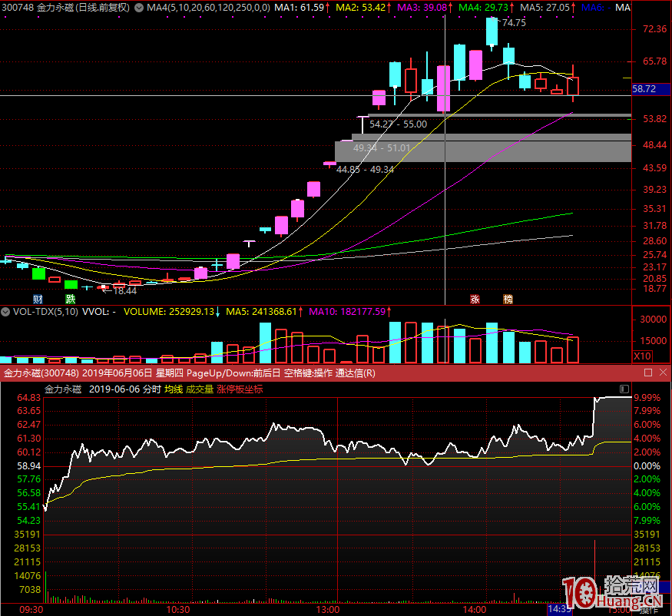Viewport: 672px width, 616px height.
Task: Select the MA2: 53.42 value
Action: 360,7
